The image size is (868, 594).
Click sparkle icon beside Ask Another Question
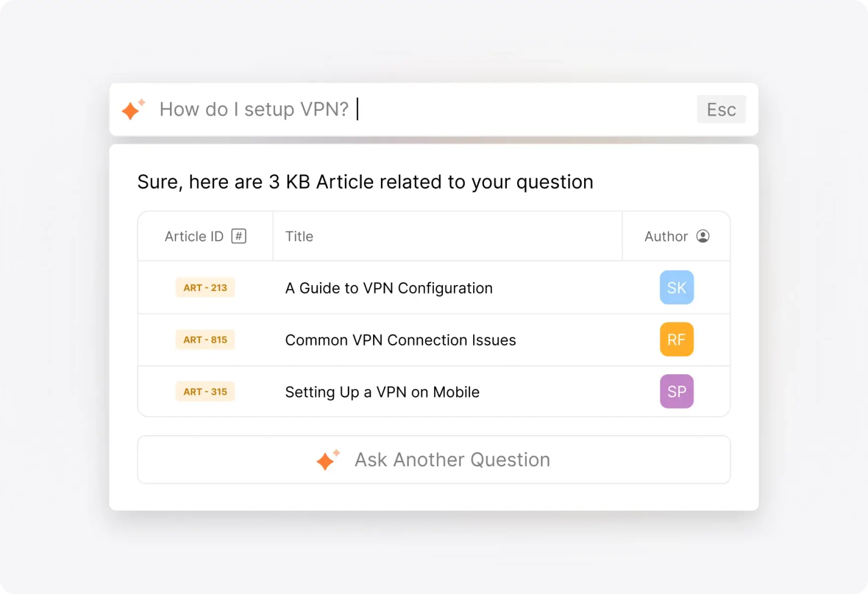(328, 460)
